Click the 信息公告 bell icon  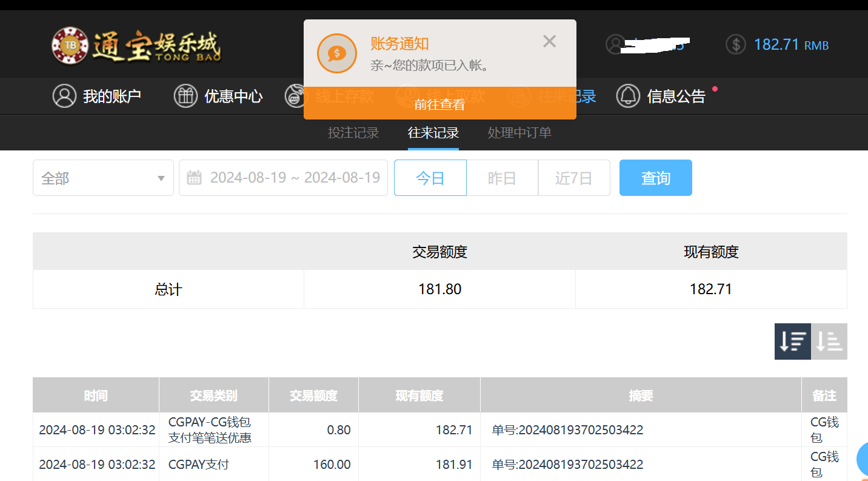(628, 96)
